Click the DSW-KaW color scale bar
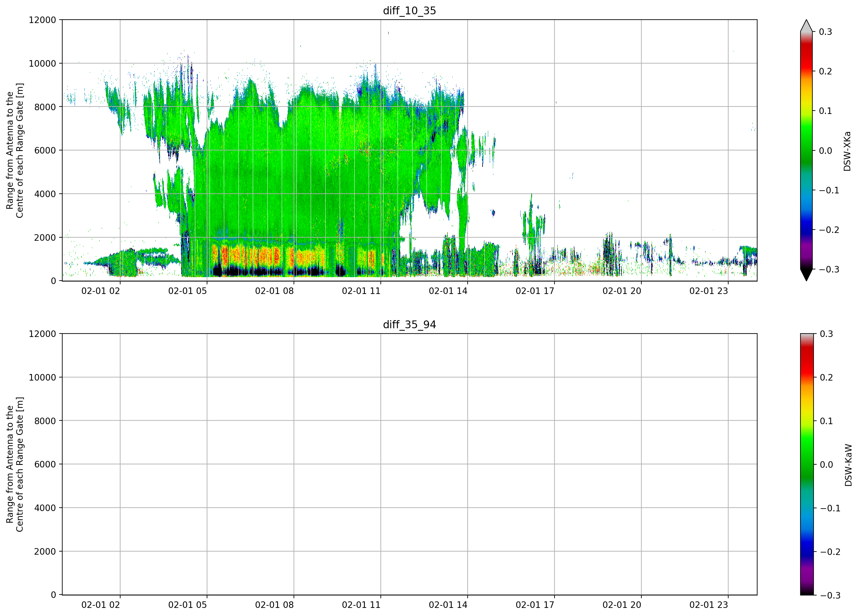This screenshot has width=859, height=616. click(806, 464)
